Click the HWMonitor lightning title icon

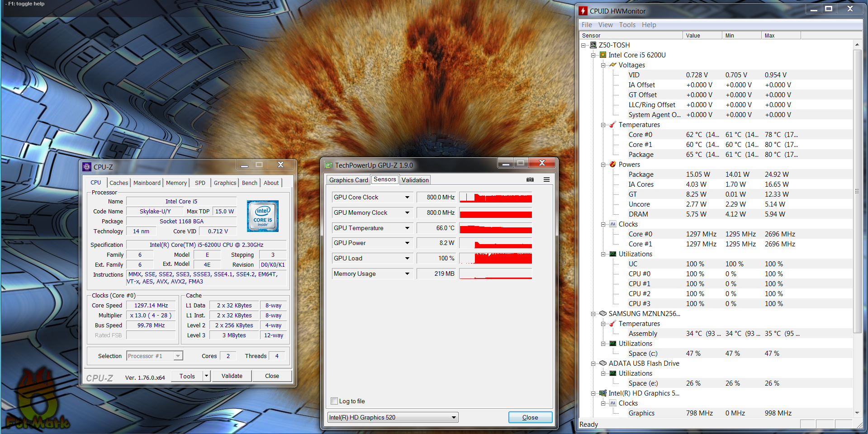pos(583,11)
